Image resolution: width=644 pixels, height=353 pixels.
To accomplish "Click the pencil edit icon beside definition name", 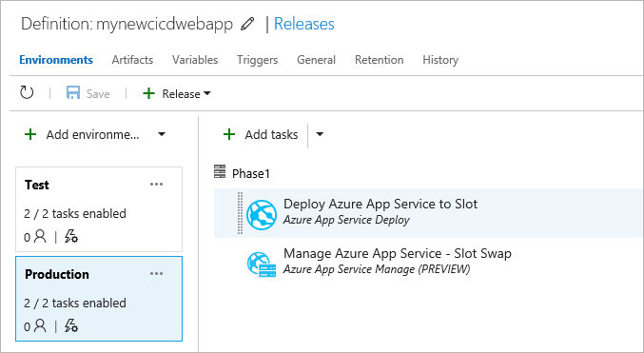I will click(247, 24).
